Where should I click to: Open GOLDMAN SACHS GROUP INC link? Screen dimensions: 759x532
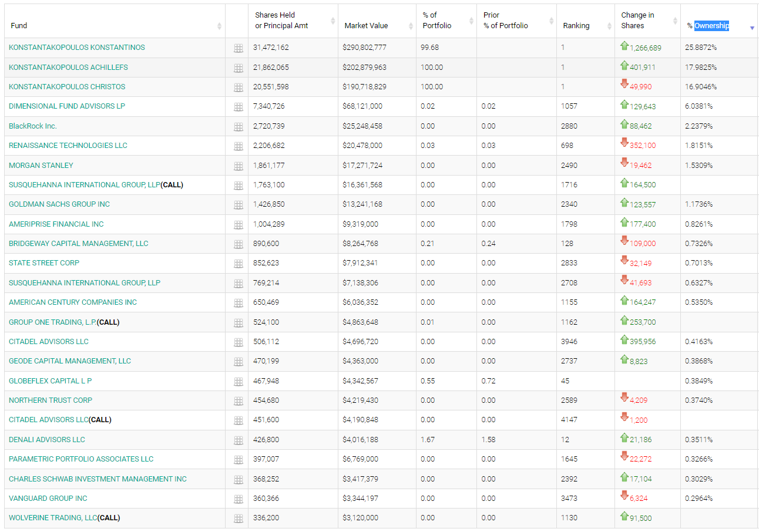pyautogui.click(x=59, y=204)
